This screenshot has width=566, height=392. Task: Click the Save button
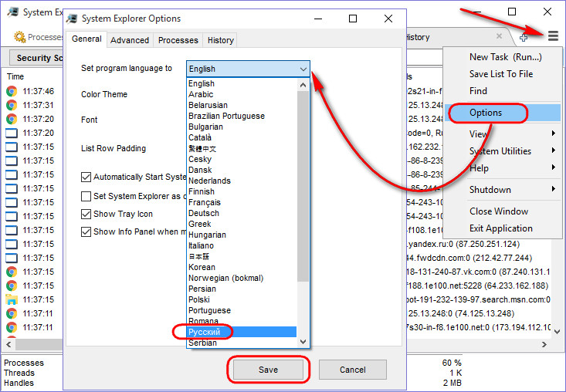[x=268, y=370]
